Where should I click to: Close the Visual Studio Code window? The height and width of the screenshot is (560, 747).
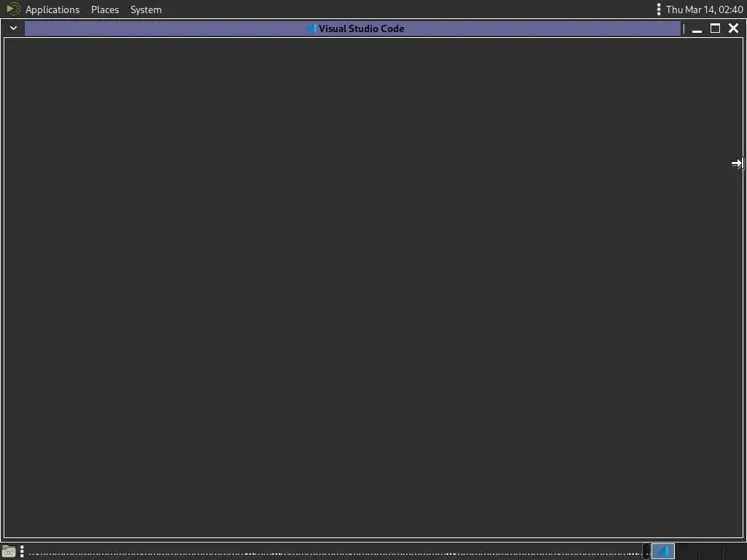(733, 28)
